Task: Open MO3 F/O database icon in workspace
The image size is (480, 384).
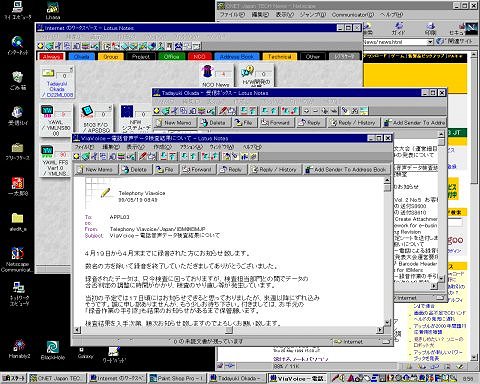Action: tap(96, 119)
